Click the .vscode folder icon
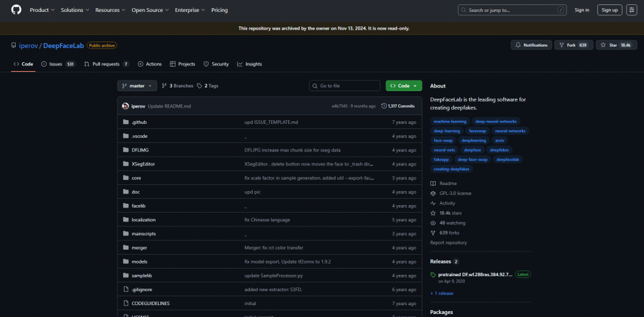The height and width of the screenshot is (317, 644). 126,136
